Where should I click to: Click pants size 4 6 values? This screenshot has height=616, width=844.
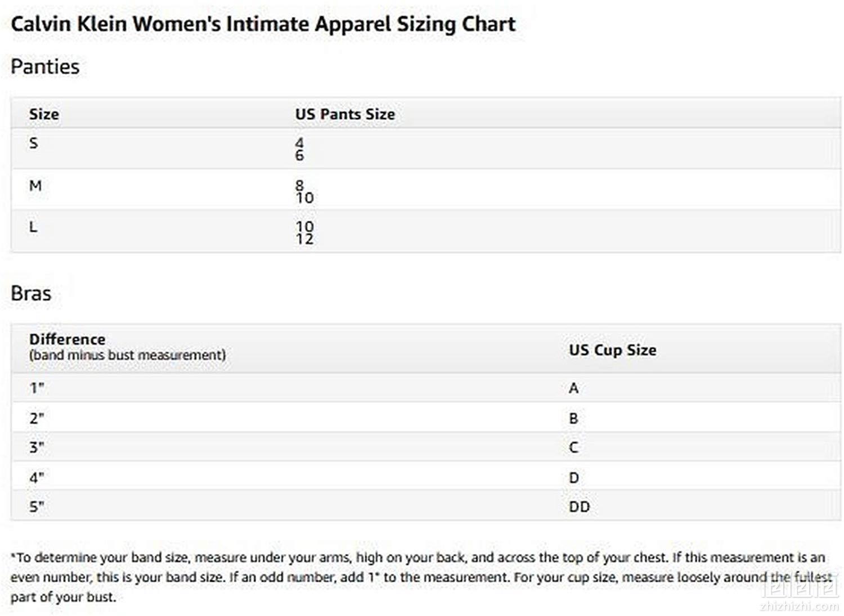[x=299, y=149]
